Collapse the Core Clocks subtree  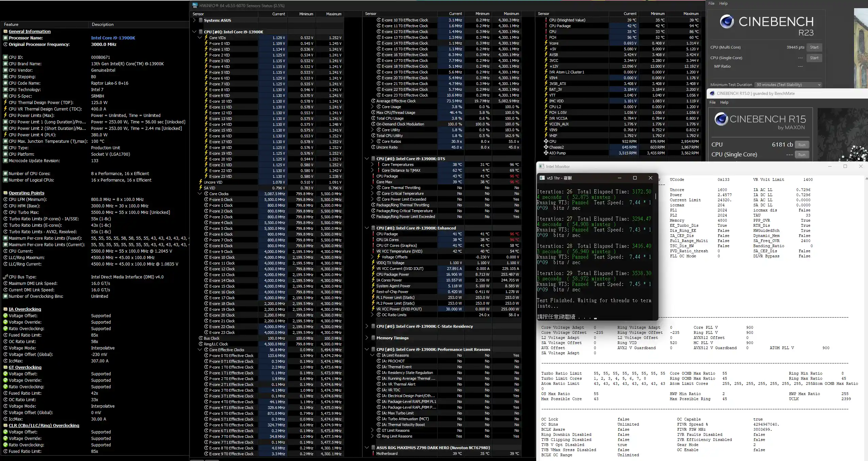click(x=200, y=194)
